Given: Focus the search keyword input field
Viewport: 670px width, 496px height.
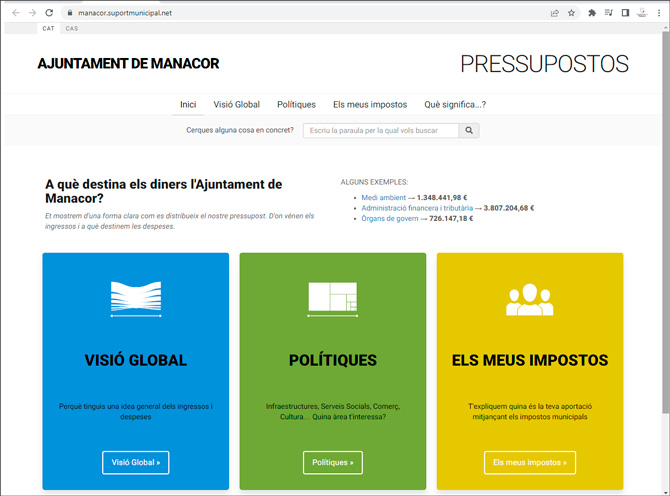Looking at the screenshot, I should coord(381,131).
